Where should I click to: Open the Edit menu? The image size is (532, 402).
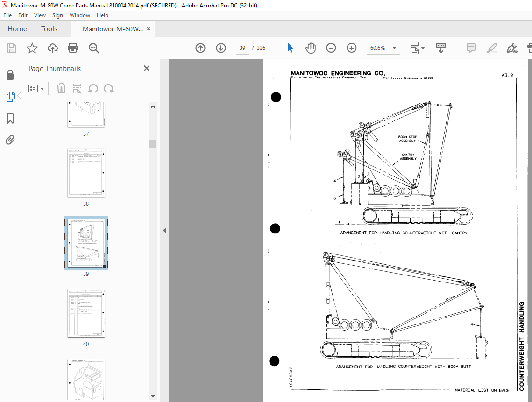coord(23,15)
